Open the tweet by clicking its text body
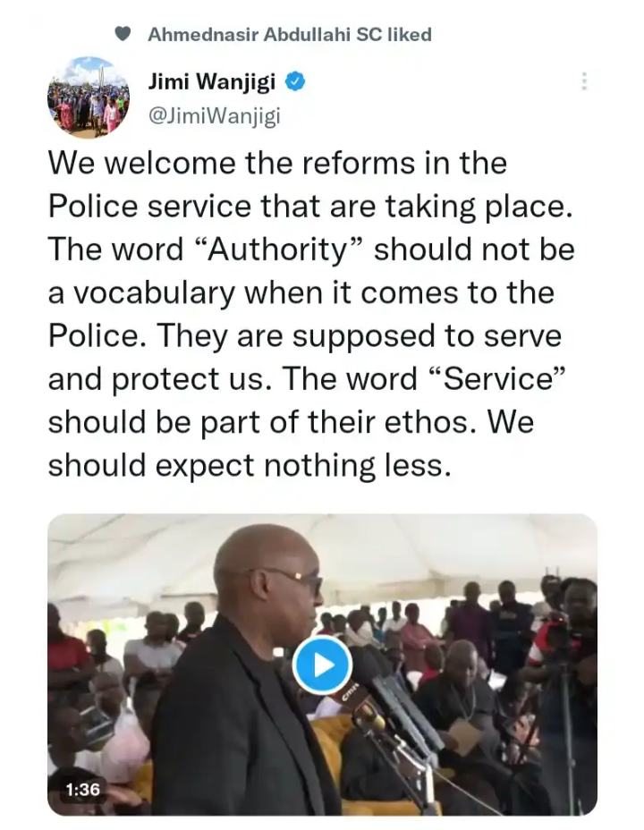 coord(311,314)
